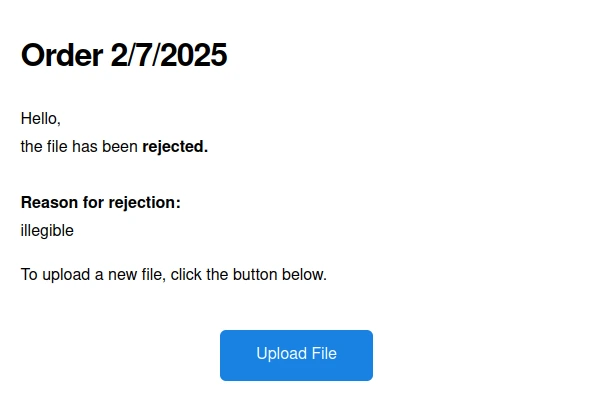Click To at the start of the instruction line
This screenshot has width=593, height=409.
pos(29,274)
